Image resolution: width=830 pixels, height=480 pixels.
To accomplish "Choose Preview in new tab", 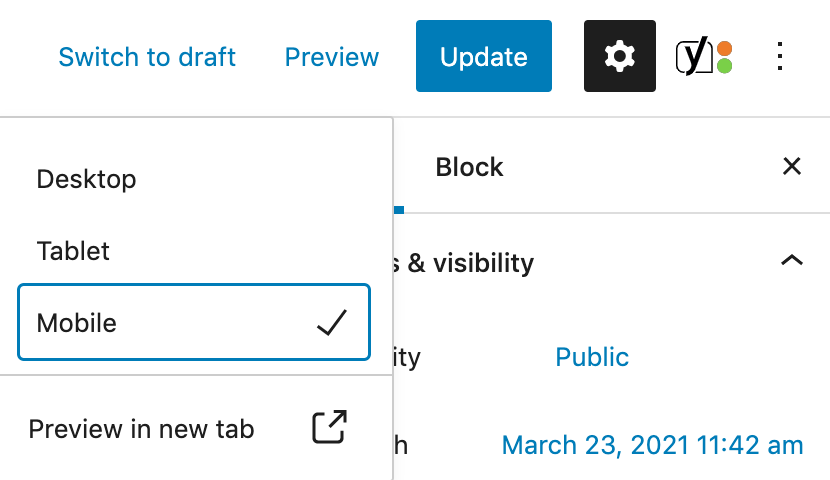I will [188, 428].
